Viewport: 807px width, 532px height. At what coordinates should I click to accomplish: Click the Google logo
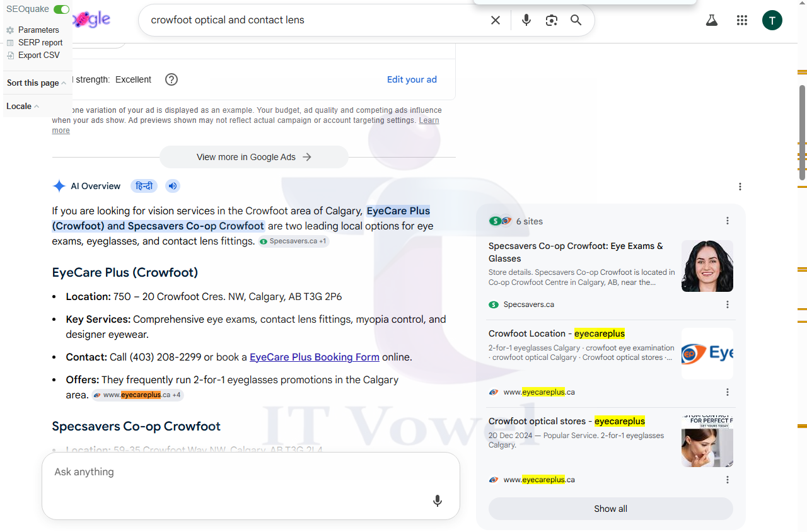[91, 20]
